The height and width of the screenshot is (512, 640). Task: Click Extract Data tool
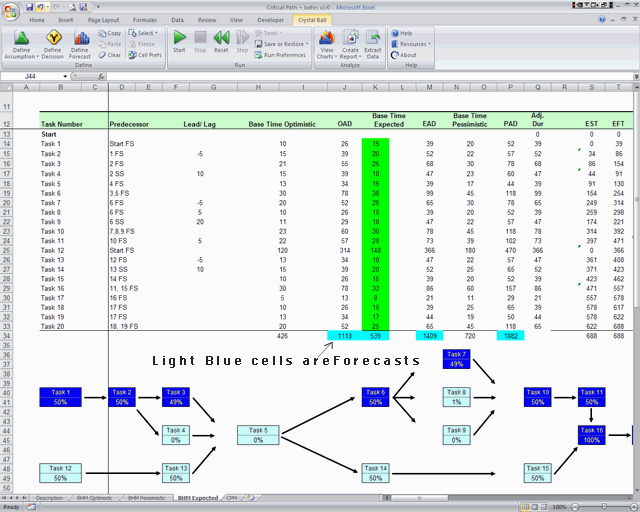tap(373, 45)
